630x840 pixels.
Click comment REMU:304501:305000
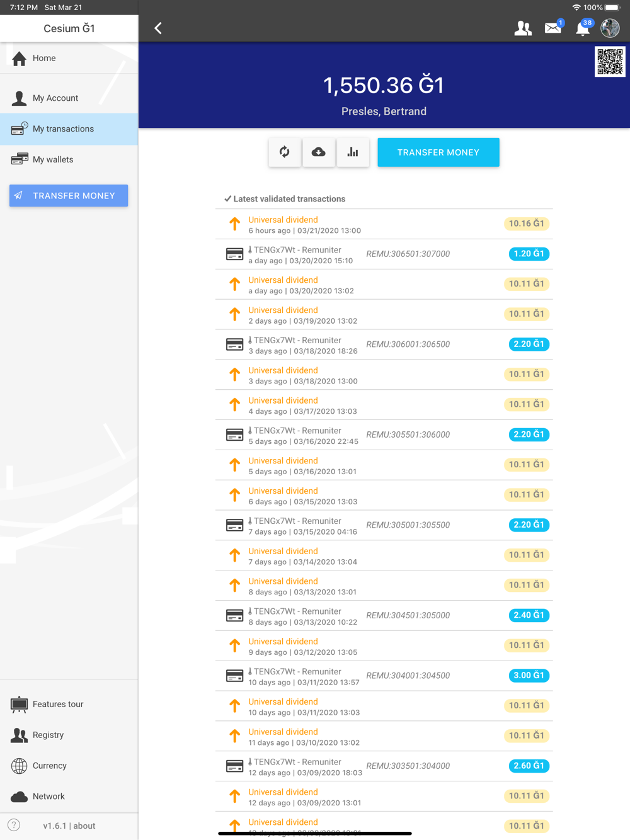coord(408,615)
